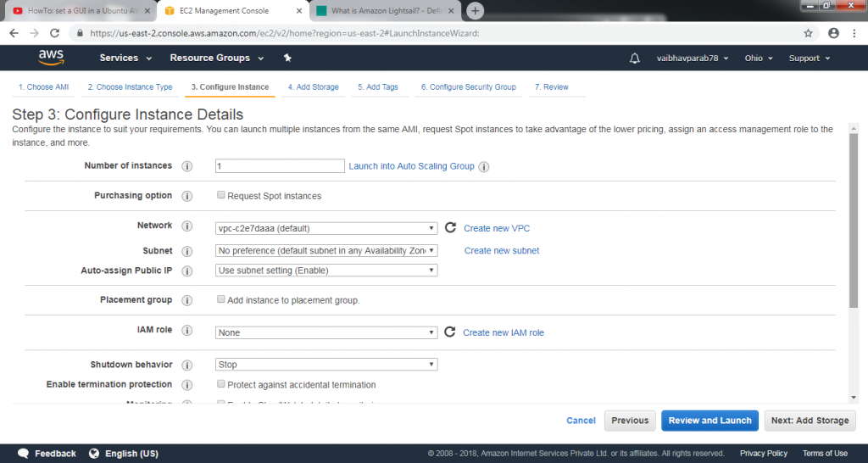Click the Review and Launch button

click(x=709, y=421)
